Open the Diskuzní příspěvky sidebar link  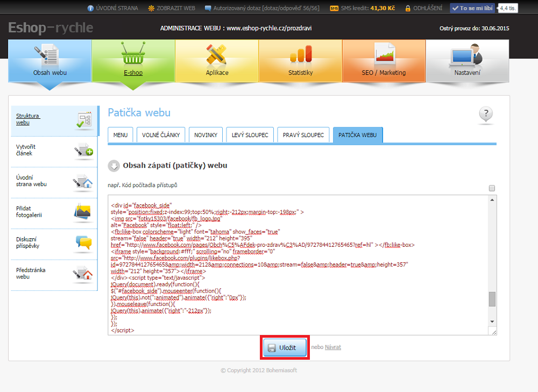click(27, 243)
